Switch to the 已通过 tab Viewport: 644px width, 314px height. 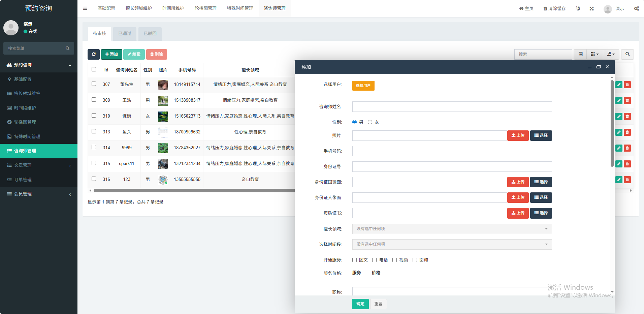click(x=125, y=34)
